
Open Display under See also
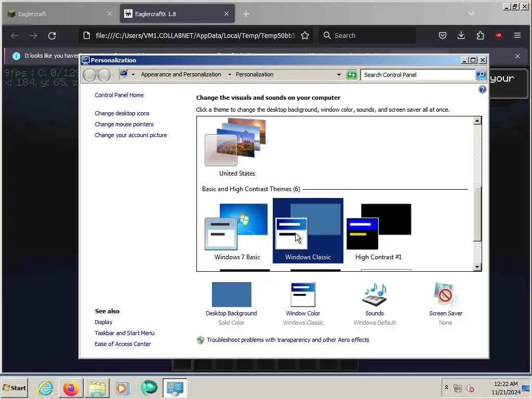103,322
